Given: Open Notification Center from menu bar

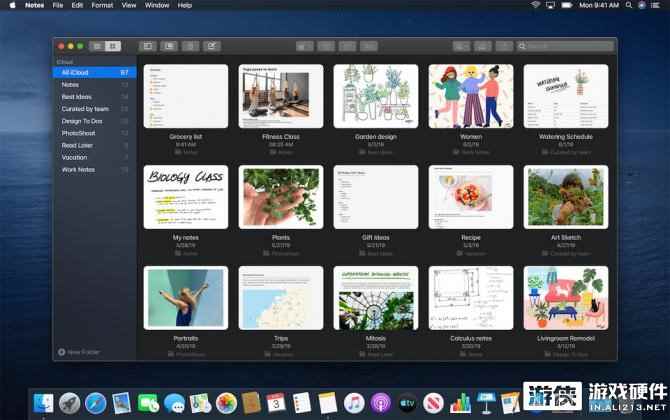Looking at the screenshot, I should point(655,5).
